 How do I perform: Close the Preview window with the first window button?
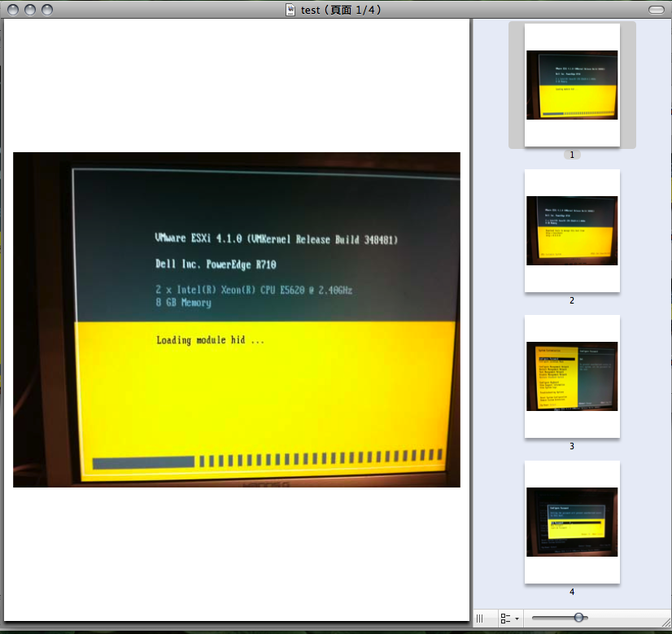coord(13,10)
